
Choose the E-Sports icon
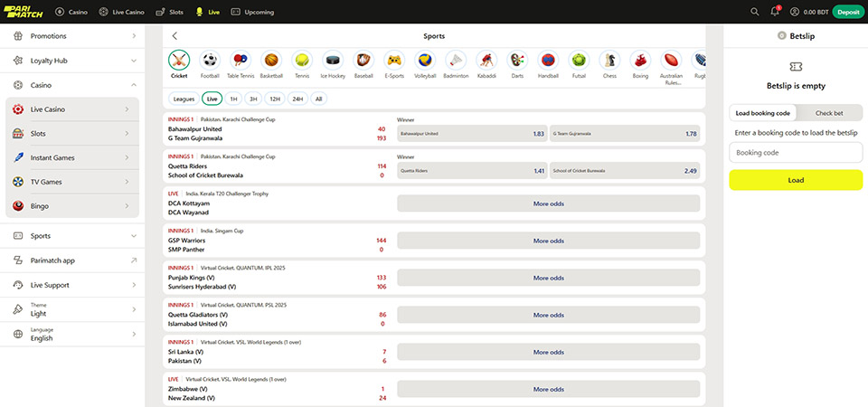point(394,60)
